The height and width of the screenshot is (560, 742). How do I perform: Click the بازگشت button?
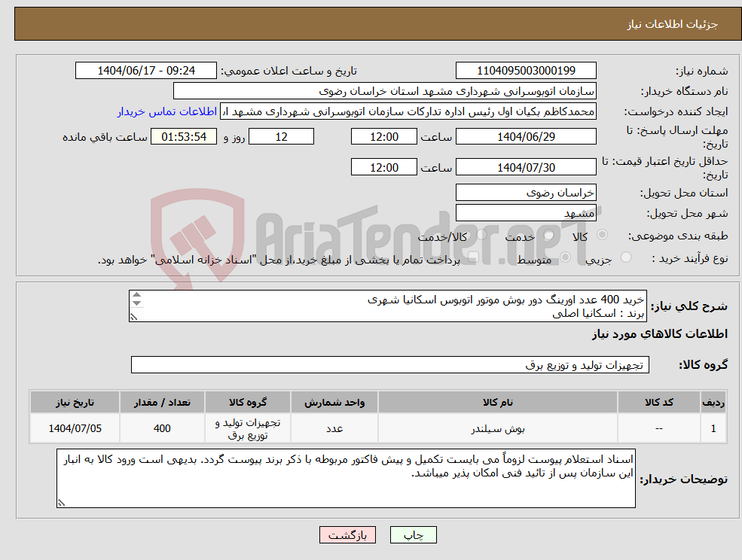347,534
